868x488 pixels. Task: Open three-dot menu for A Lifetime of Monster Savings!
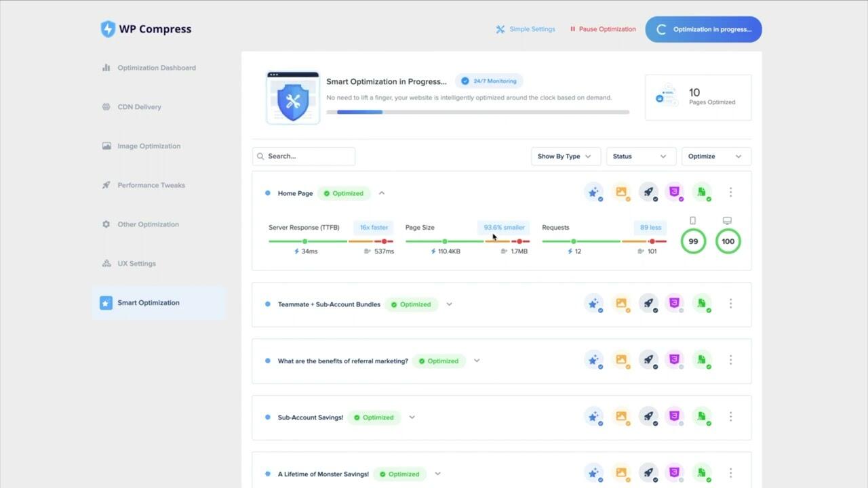coord(730,473)
